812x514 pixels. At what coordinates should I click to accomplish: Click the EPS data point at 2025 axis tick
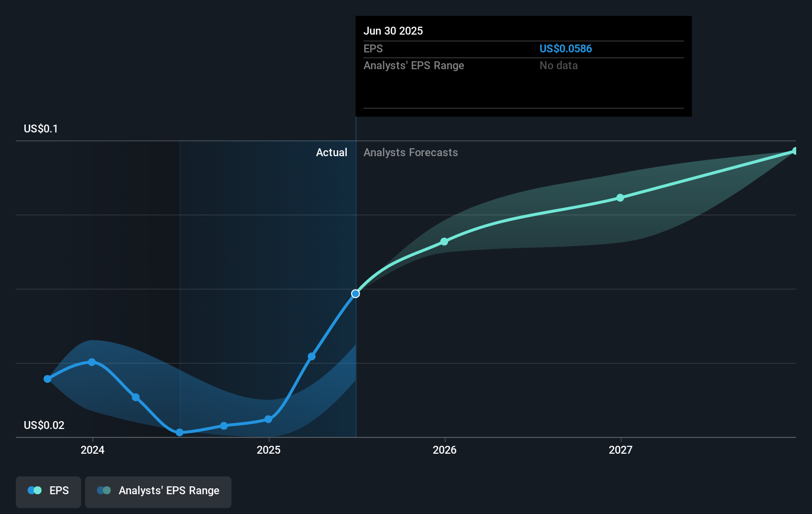tap(268, 419)
